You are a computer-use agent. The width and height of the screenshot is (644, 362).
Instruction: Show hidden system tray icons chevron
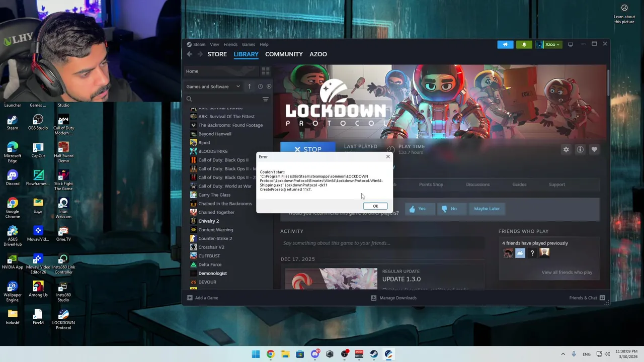(563, 354)
